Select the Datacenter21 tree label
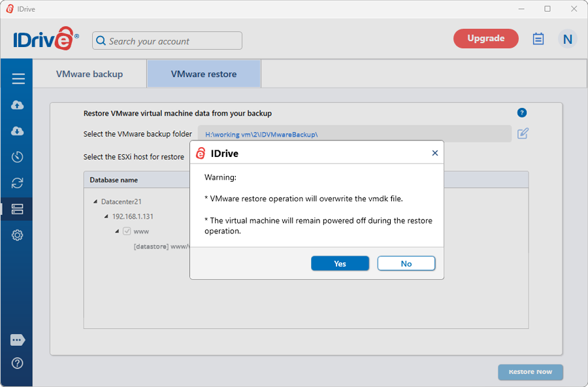588x387 pixels. coord(121,202)
